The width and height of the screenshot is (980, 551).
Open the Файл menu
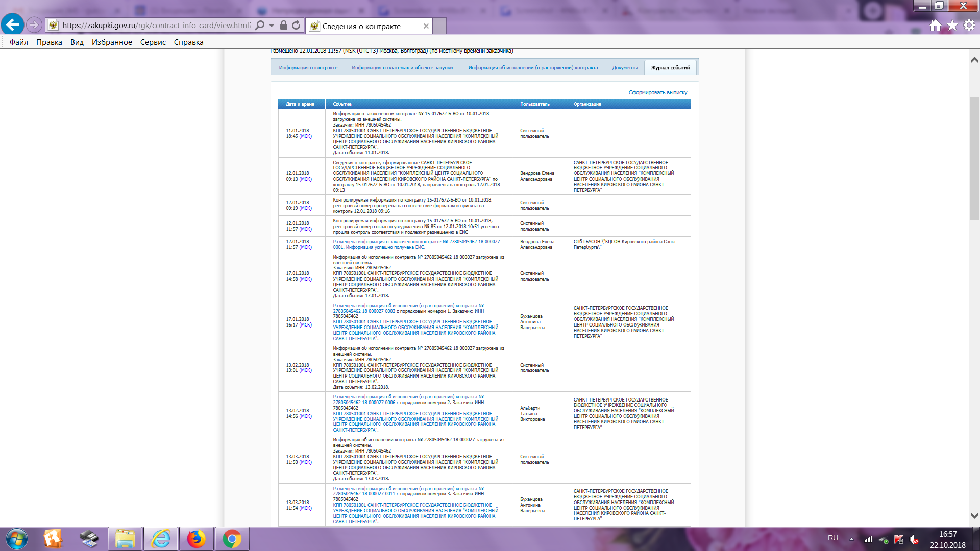(x=19, y=42)
